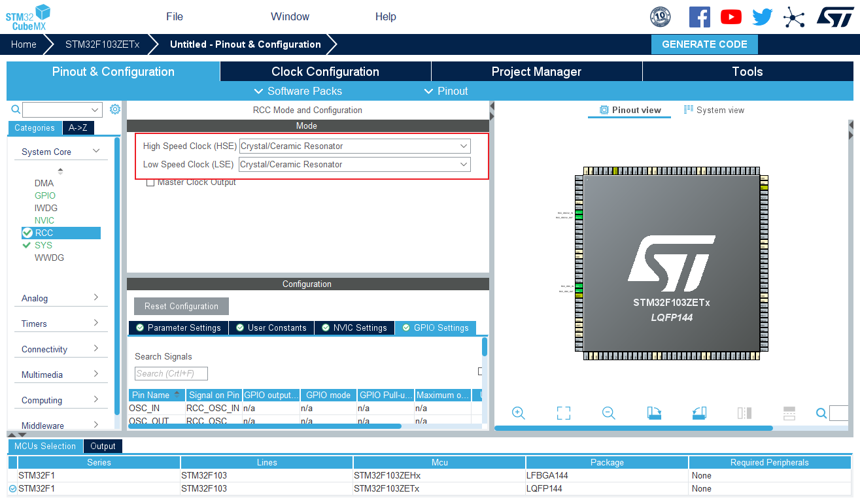Screen dimensions: 860x504
Task: Select the Pinout & Configuration tab
Action: coord(113,72)
